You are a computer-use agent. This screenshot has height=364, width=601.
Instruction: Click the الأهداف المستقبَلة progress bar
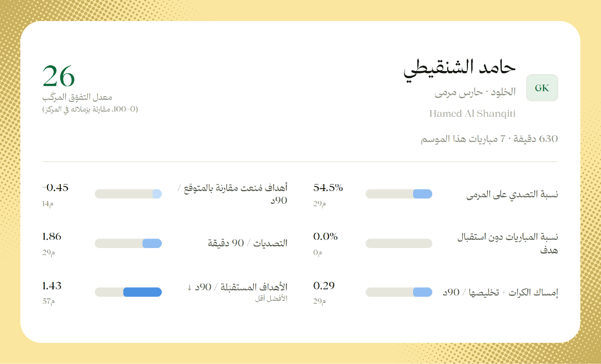point(128,292)
